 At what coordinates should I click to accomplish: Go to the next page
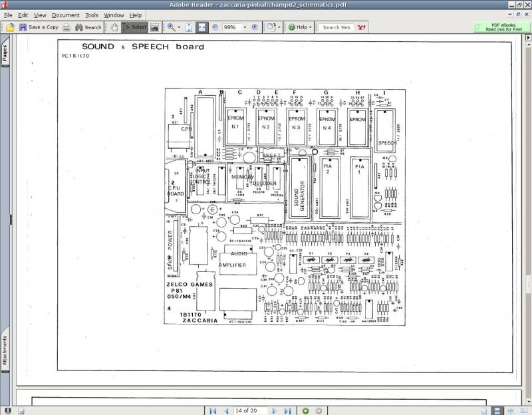[x=274, y=410]
